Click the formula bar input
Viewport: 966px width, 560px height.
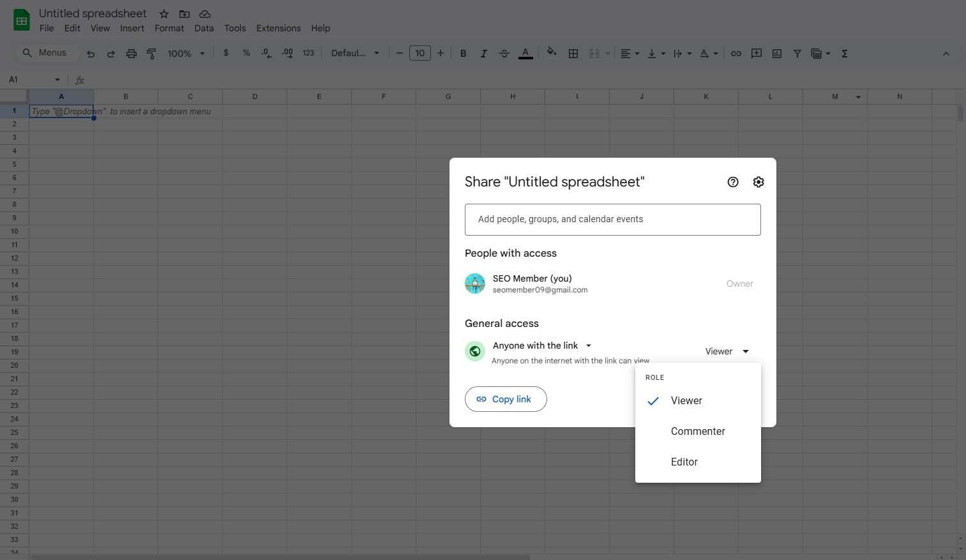tap(524, 80)
